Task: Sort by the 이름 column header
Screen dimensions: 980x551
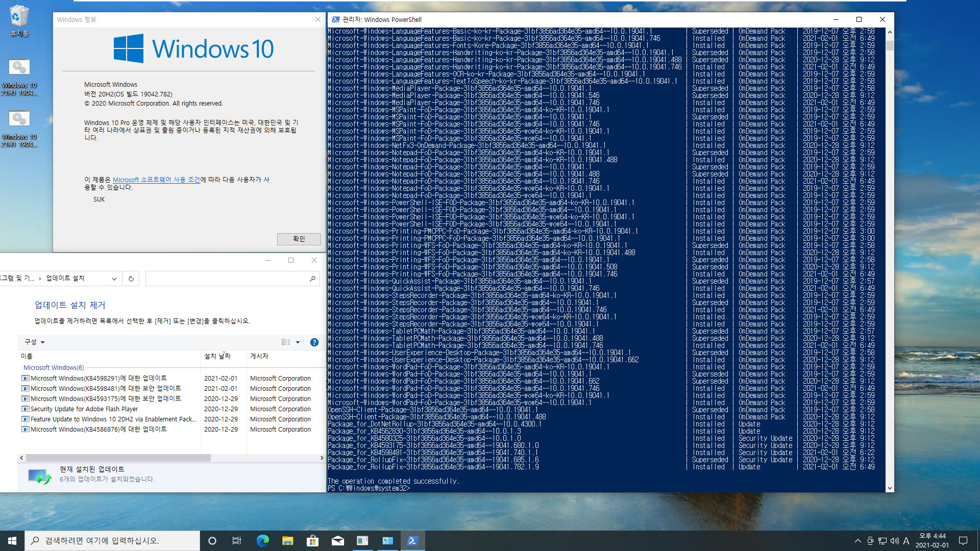Action: (110, 356)
